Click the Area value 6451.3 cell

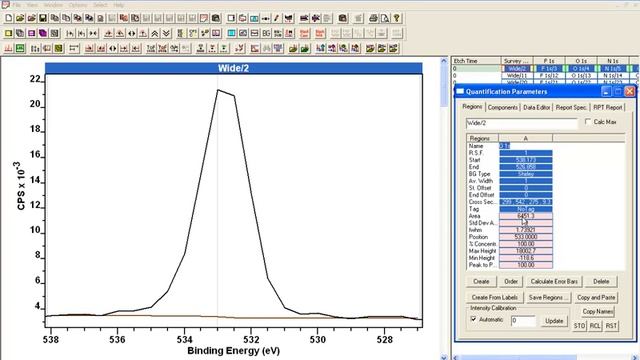[526, 216]
